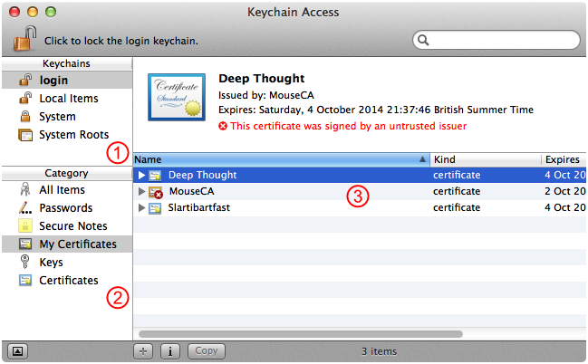This screenshot has width=588, height=364.
Task: Sort the list by Name column
Action: 281,158
